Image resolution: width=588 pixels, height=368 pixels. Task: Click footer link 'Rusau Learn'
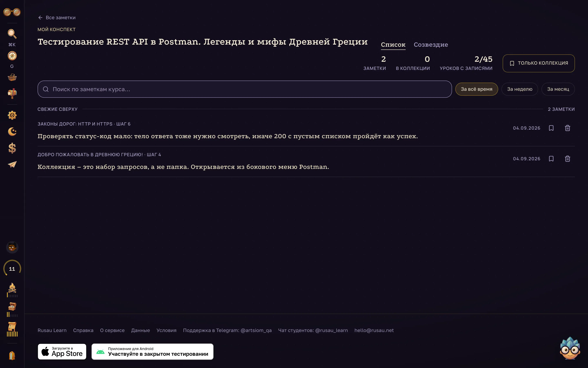[x=52, y=330]
